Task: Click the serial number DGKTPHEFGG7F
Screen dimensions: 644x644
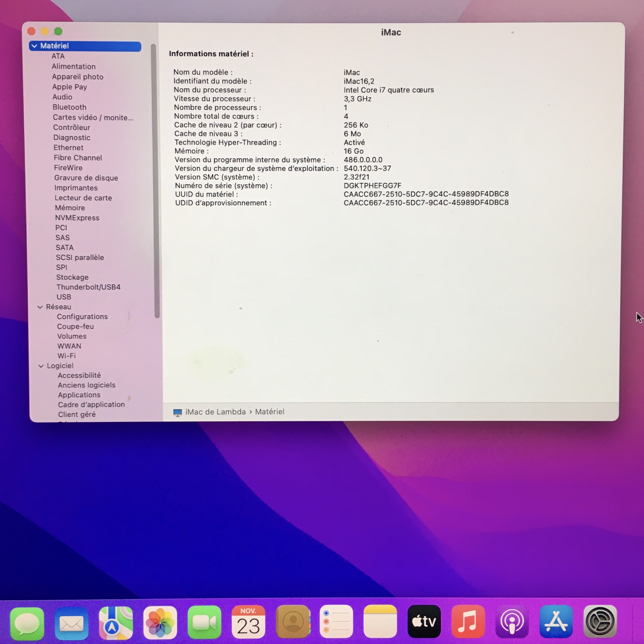Action: pyautogui.click(x=372, y=186)
